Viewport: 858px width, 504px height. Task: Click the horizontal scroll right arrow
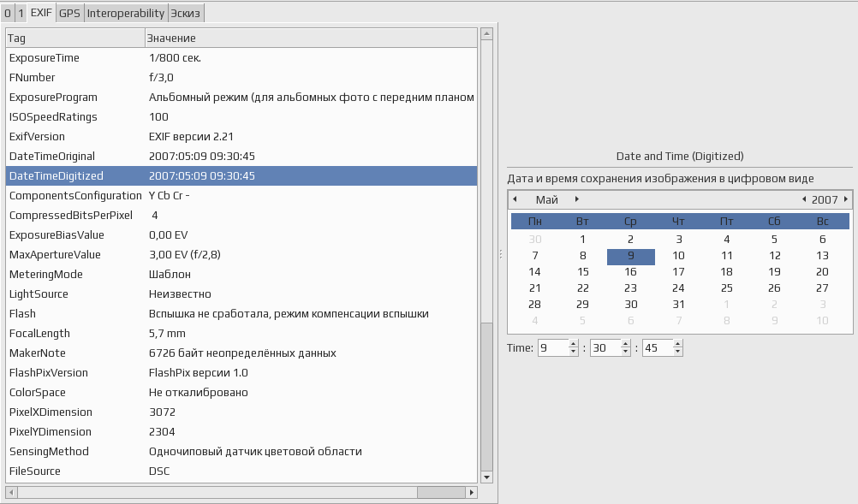[x=472, y=492]
